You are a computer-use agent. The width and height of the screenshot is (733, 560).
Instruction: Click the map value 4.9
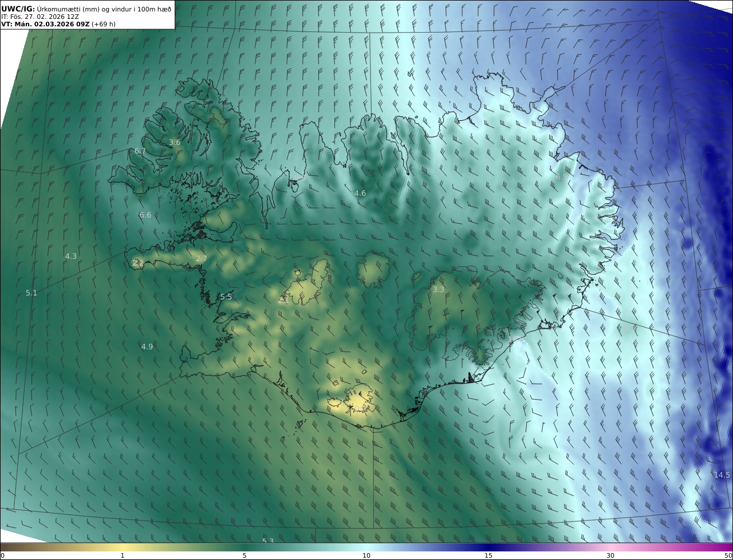(147, 346)
